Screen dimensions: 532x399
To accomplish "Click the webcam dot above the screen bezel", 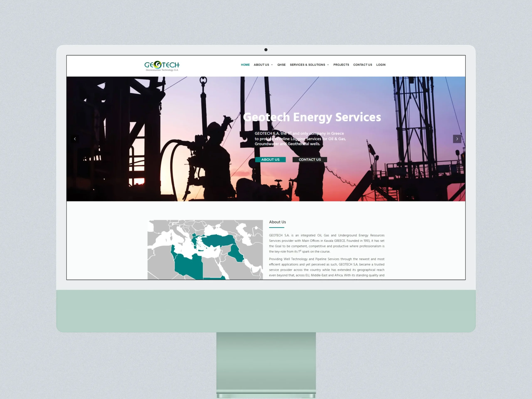I will (266, 49).
